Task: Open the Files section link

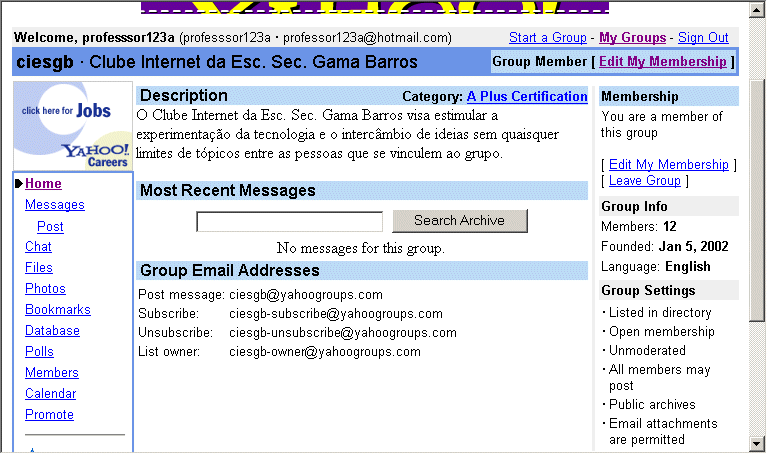Action: pyautogui.click(x=39, y=268)
